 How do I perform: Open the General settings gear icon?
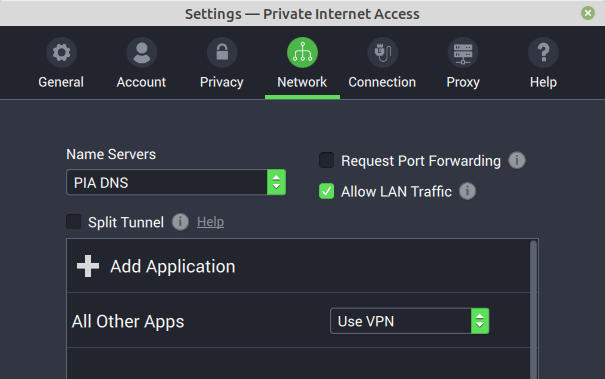tap(61, 52)
